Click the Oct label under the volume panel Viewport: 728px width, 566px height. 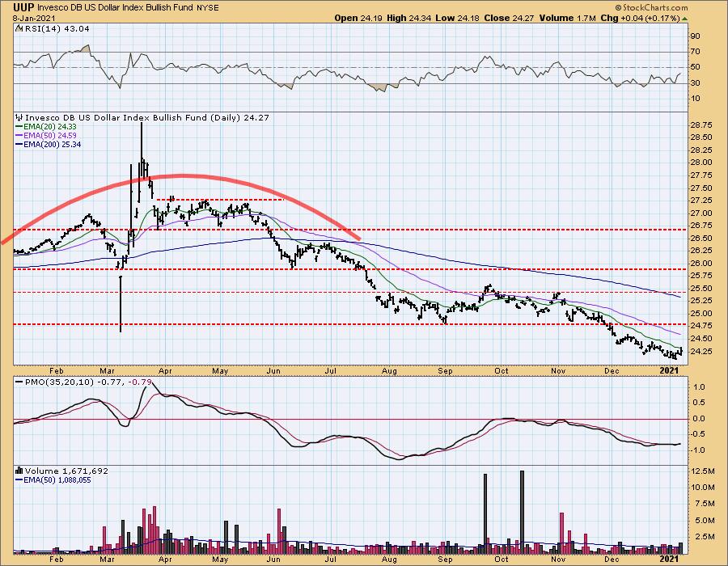click(502, 560)
